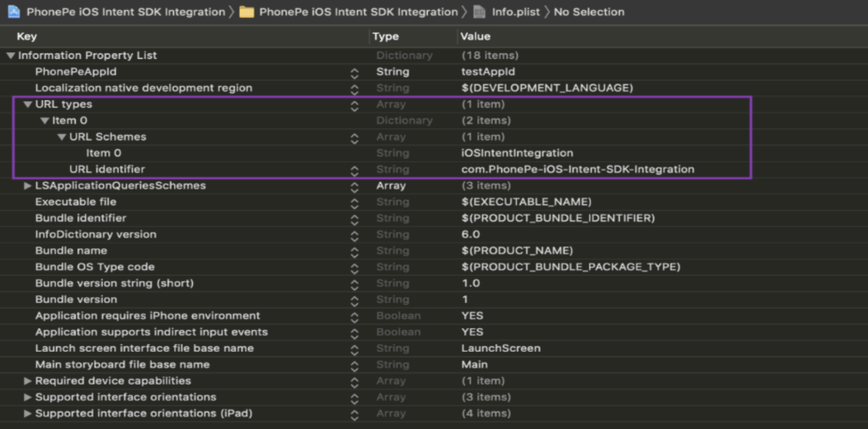Expand Supported interface orientations (iPad) row
868x429 pixels.
click(28, 413)
